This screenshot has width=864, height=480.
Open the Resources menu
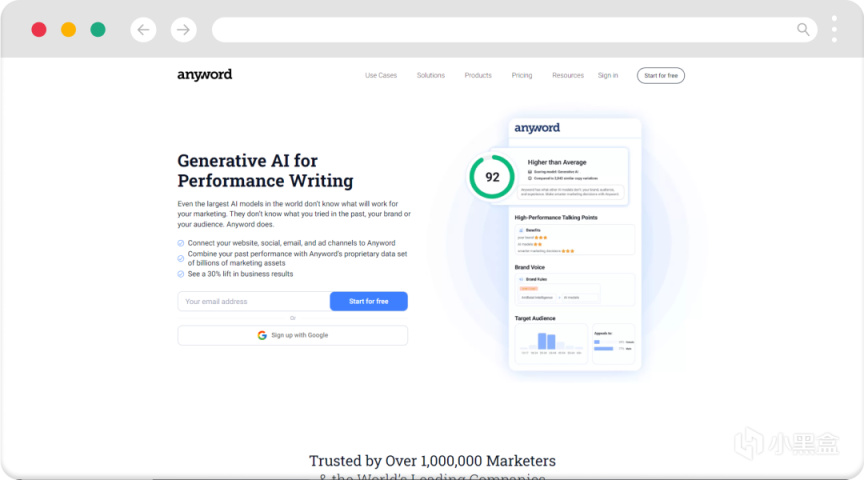[x=568, y=75]
